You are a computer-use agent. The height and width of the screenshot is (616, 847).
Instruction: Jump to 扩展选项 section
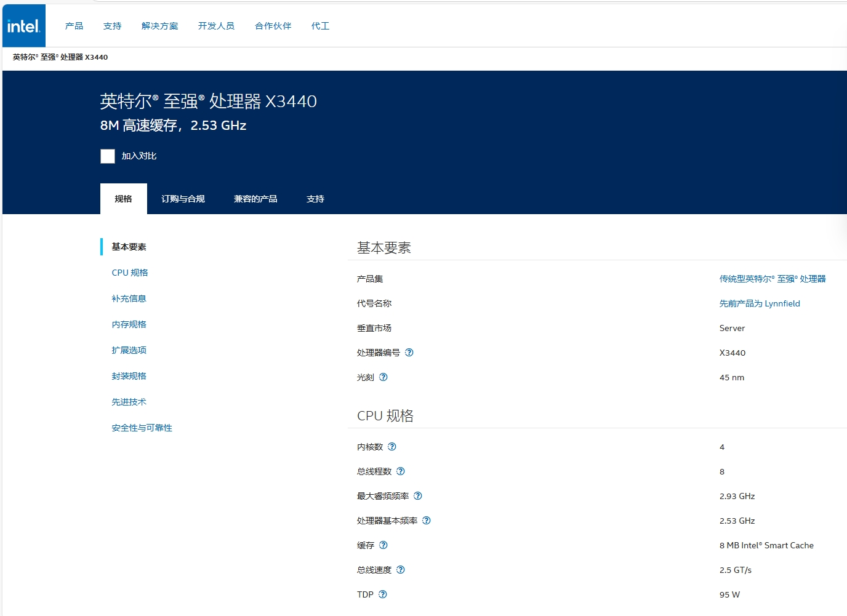point(129,350)
